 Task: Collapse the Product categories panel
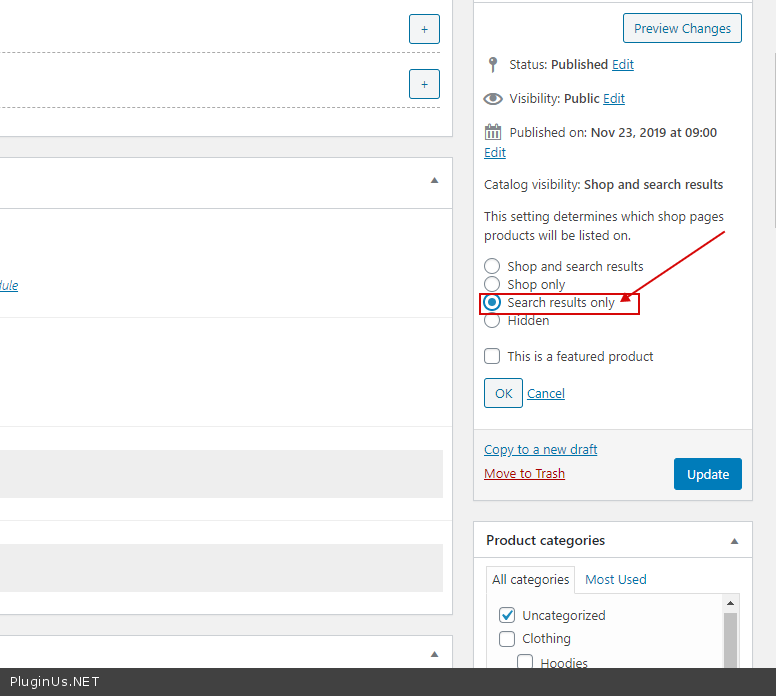click(735, 541)
